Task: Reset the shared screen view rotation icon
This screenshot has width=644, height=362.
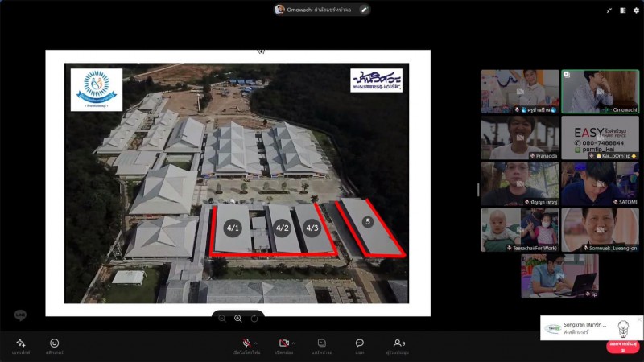Action: (x=254, y=319)
